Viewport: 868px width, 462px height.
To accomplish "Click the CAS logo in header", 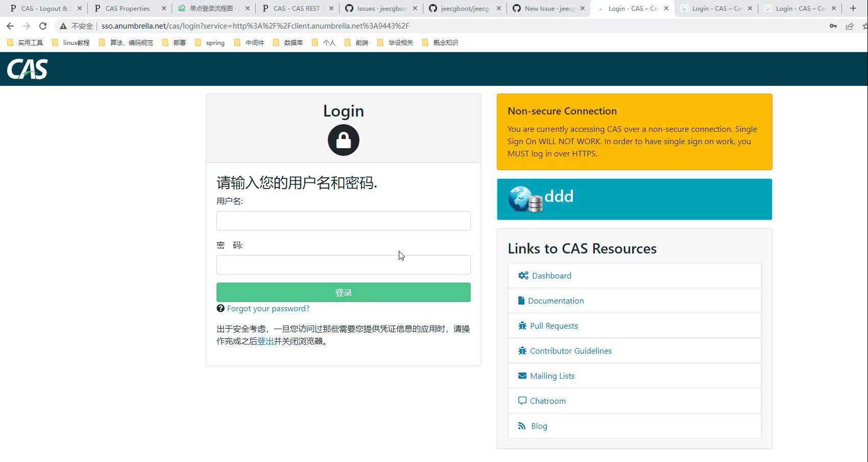I will [27, 69].
